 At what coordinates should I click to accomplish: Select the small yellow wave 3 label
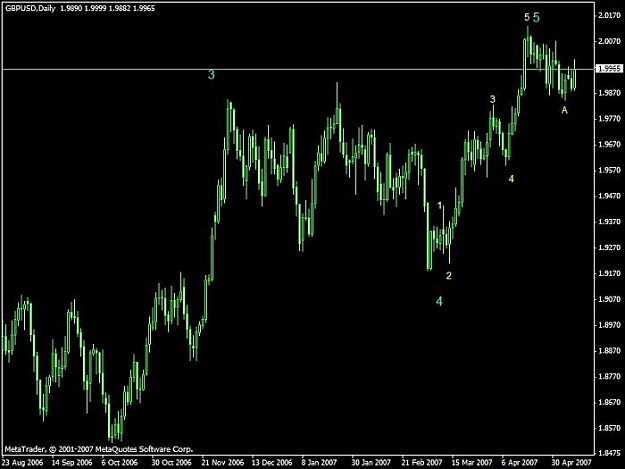click(x=493, y=99)
